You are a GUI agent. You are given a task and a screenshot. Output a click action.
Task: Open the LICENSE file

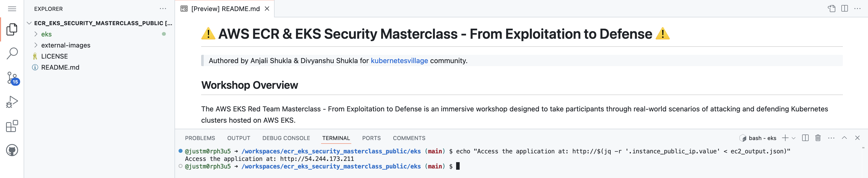54,56
